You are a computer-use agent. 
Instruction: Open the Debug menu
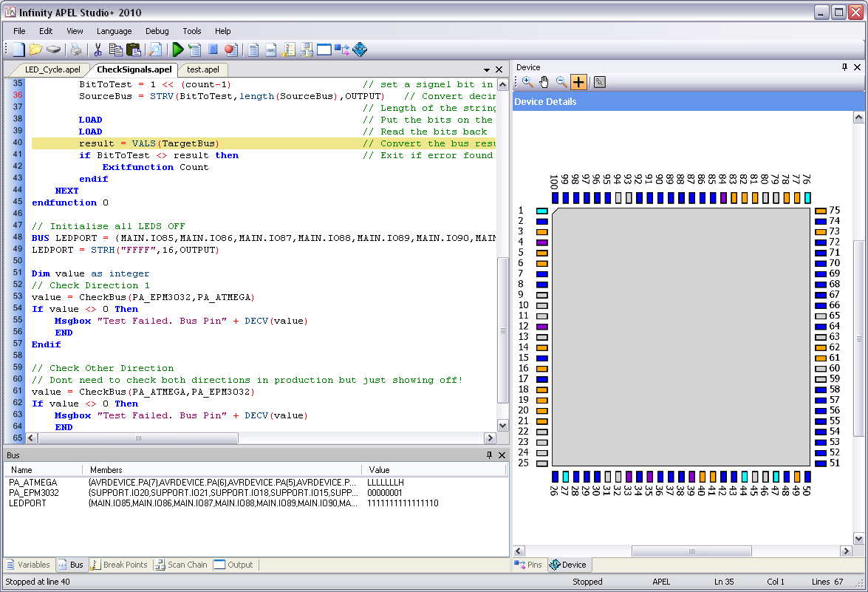coord(157,31)
